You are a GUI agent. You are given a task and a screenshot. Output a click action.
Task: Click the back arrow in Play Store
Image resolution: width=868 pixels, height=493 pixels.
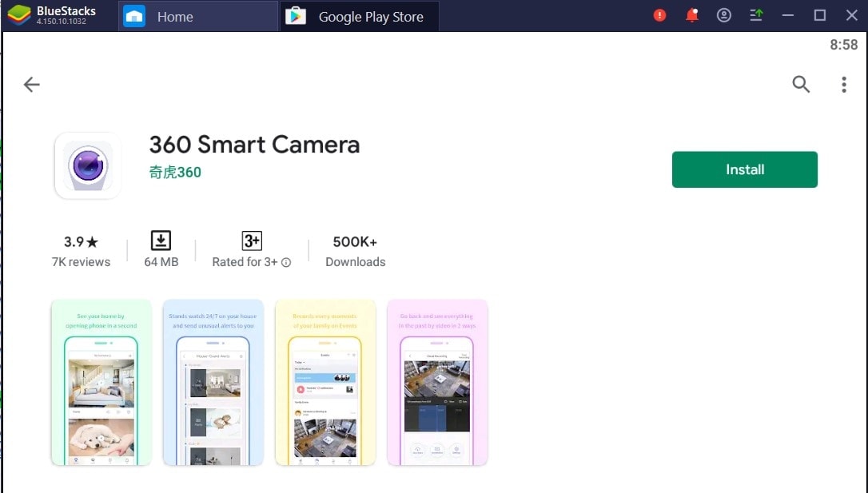tap(31, 84)
